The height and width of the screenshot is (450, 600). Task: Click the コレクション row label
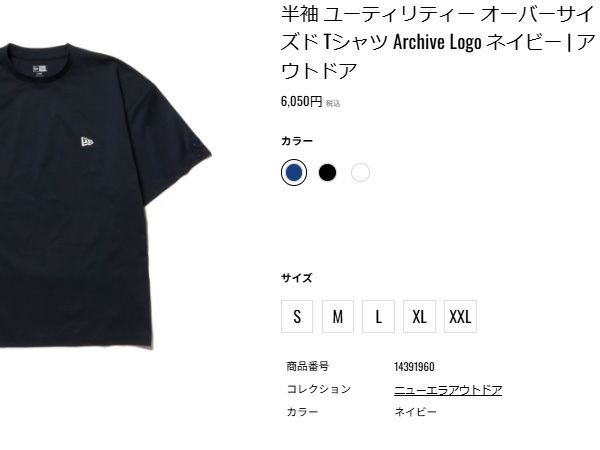click(x=319, y=389)
